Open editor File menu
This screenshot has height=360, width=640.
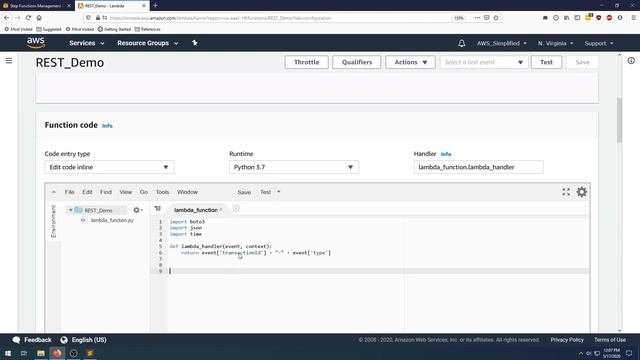[x=69, y=192]
